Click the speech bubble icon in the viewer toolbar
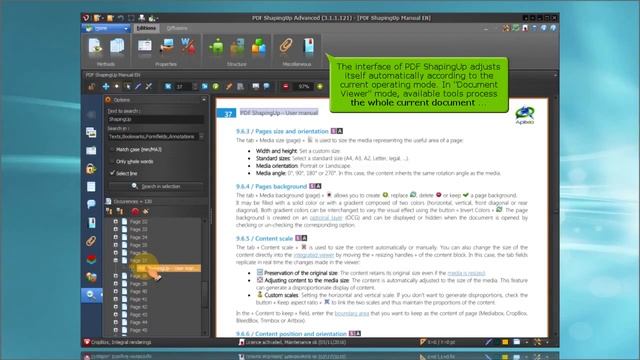640x360 pixels. 267,87
